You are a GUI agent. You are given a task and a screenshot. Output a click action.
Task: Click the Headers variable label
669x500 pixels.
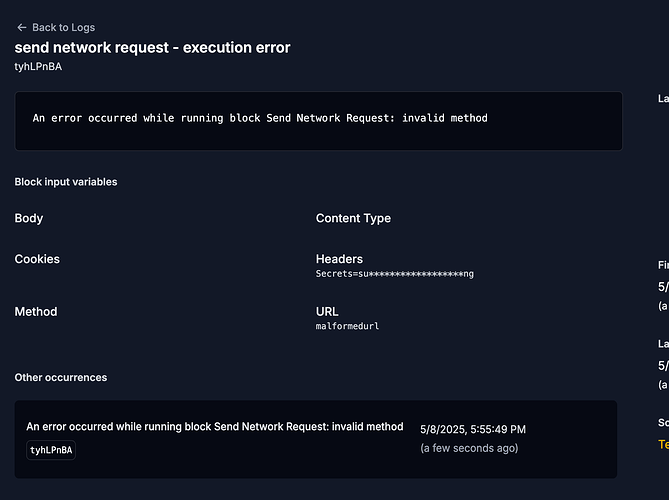pos(339,259)
